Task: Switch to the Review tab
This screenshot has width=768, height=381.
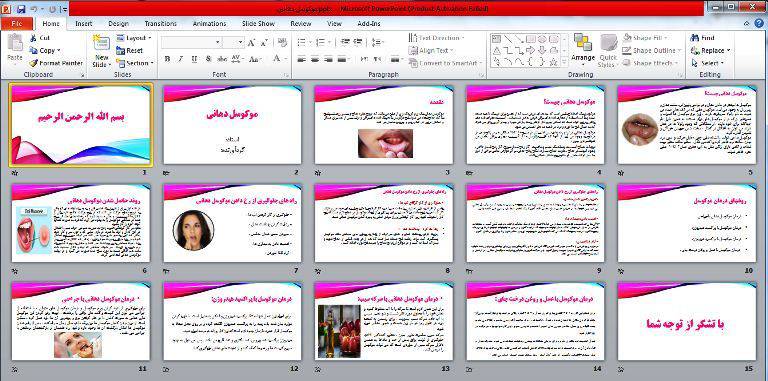Action: (301, 24)
